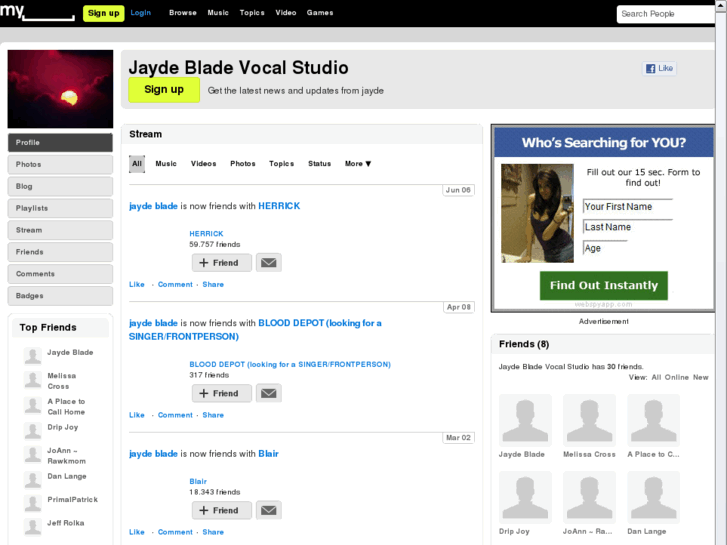Open JoAnn - Rawkmom avatar in Top Friends
This screenshot has height=545, width=727.
pyautogui.click(x=32, y=454)
